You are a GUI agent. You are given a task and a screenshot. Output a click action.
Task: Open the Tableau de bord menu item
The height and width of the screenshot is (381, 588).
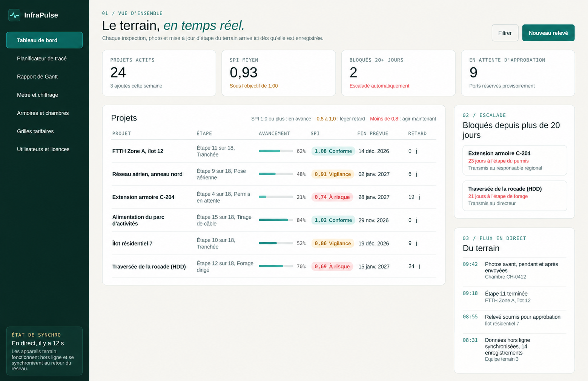tap(45, 40)
